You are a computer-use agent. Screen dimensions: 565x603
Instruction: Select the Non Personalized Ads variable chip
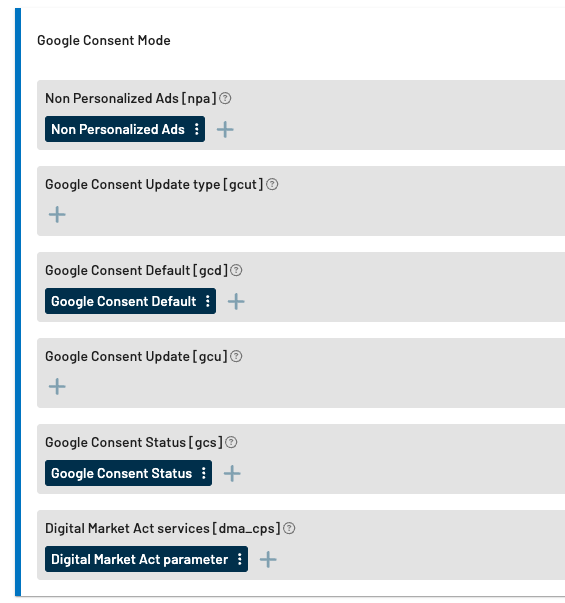tap(118, 129)
